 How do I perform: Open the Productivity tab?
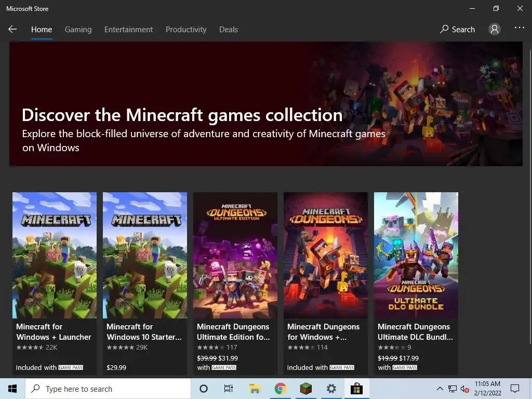[x=186, y=30]
